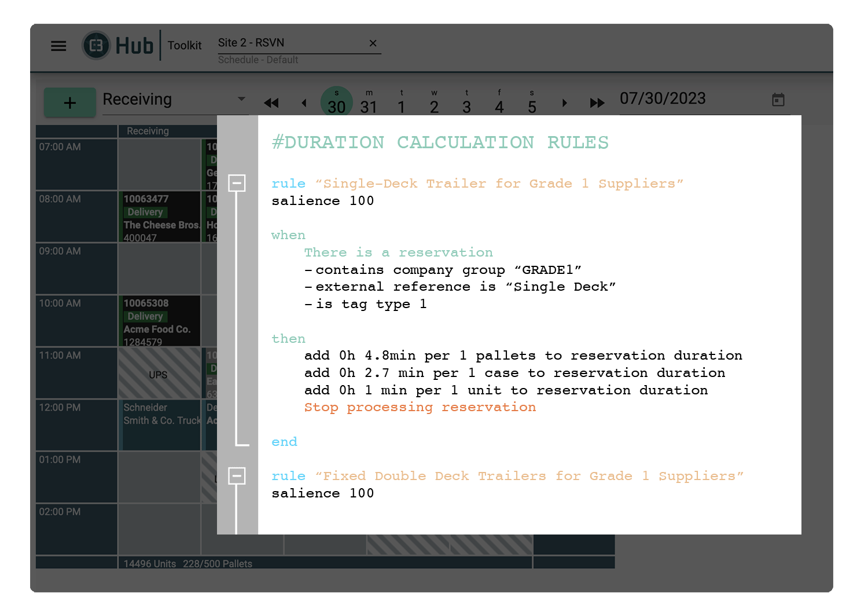Open the calendar date picker icon
This screenshot has width=868, height=615.
(778, 100)
